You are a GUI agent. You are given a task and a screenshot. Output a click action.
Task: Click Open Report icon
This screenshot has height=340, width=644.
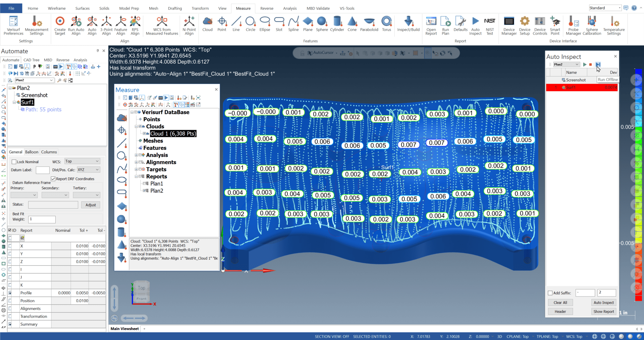pyautogui.click(x=431, y=25)
